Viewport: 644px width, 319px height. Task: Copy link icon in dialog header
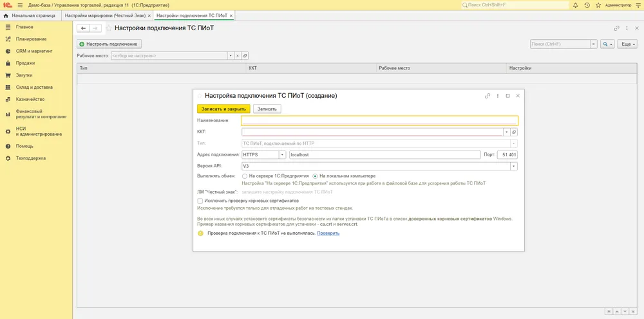(x=488, y=96)
